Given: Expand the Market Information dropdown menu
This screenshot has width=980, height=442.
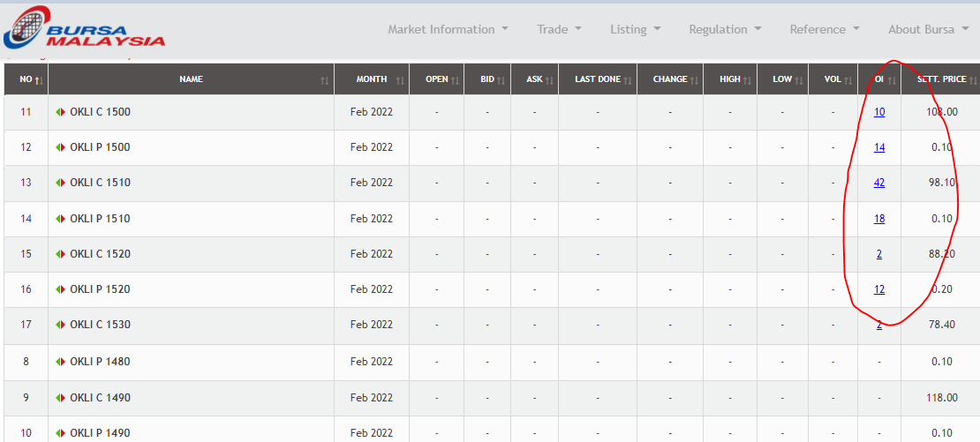Looking at the screenshot, I should [448, 29].
